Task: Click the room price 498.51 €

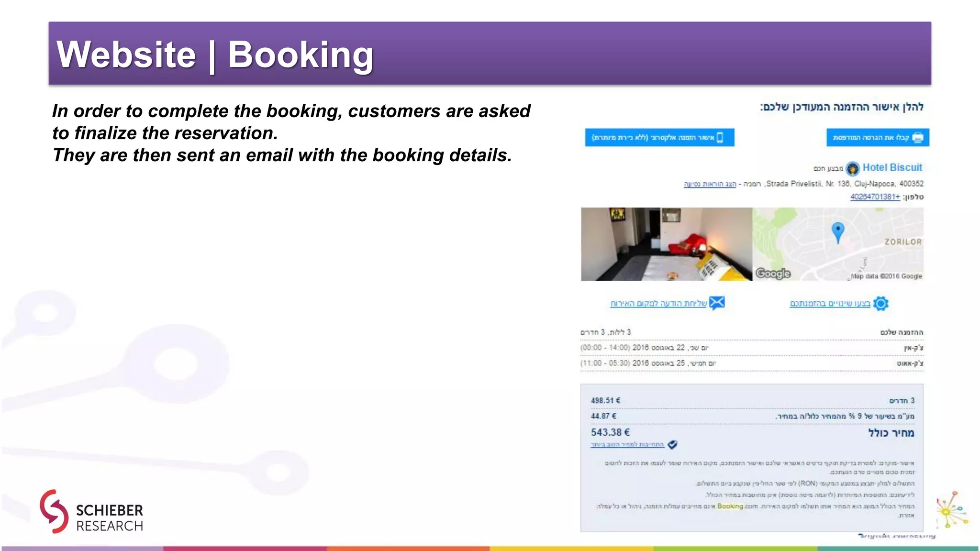Action: coord(605,401)
